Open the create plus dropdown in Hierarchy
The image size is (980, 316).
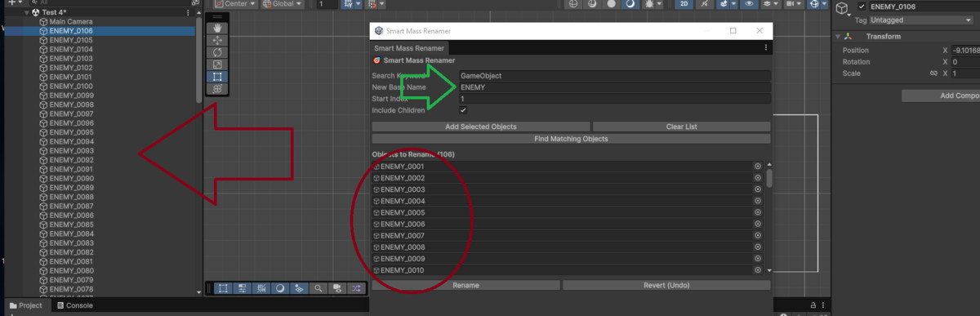[x=14, y=3]
